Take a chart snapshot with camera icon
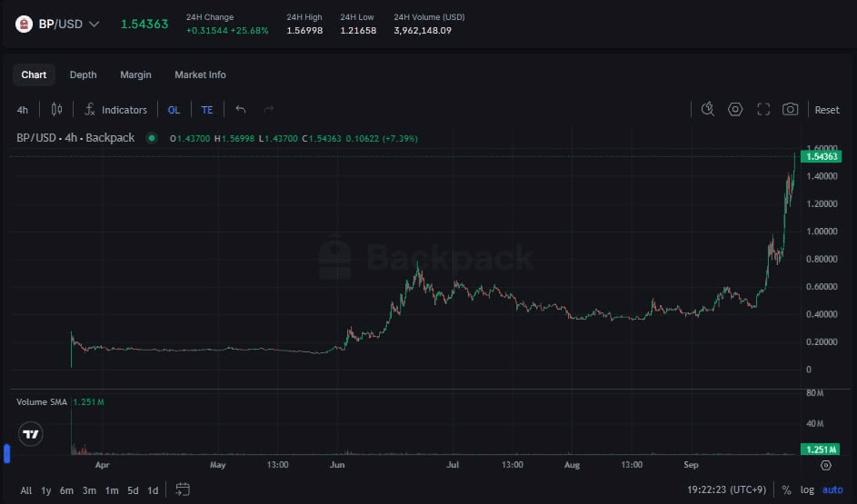Viewport: 857px width, 504px height. click(791, 110)
